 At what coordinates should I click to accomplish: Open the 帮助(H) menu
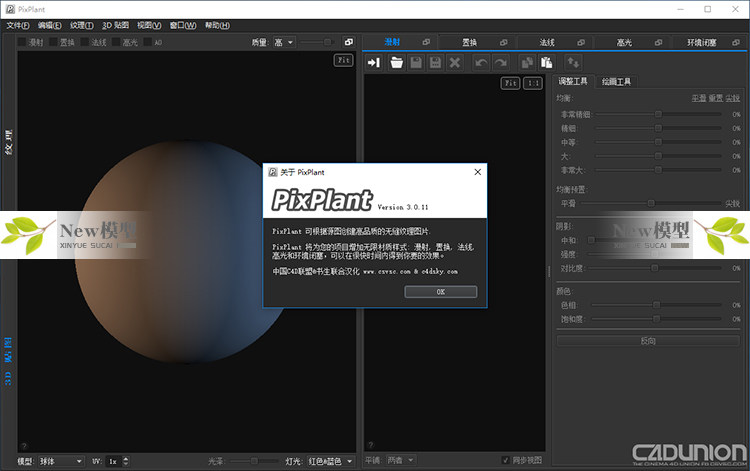click(217, 25)
